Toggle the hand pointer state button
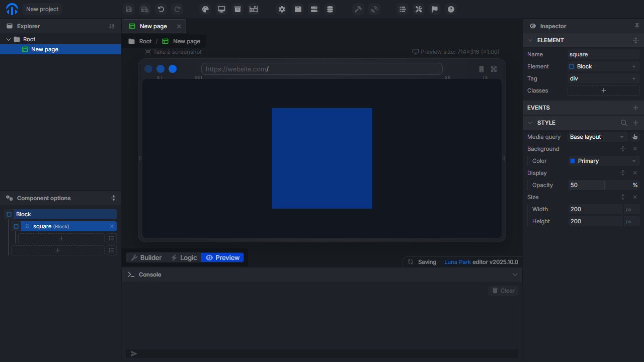This screenshot has width=644, height=362. pos(635,137)
